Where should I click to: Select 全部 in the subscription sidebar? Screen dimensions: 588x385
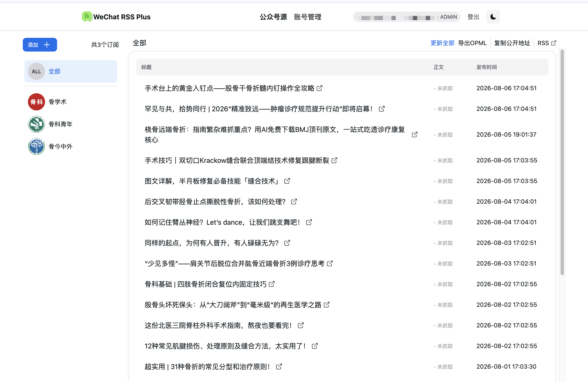pyautogui.click(x=71, y=72)
